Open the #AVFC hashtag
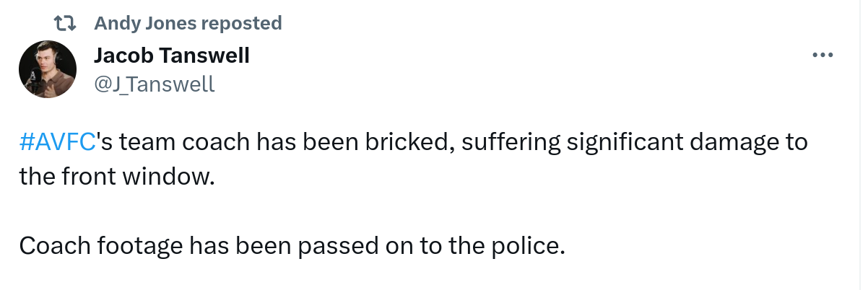This screenshot has height=290, width=868. coord(58,142)
